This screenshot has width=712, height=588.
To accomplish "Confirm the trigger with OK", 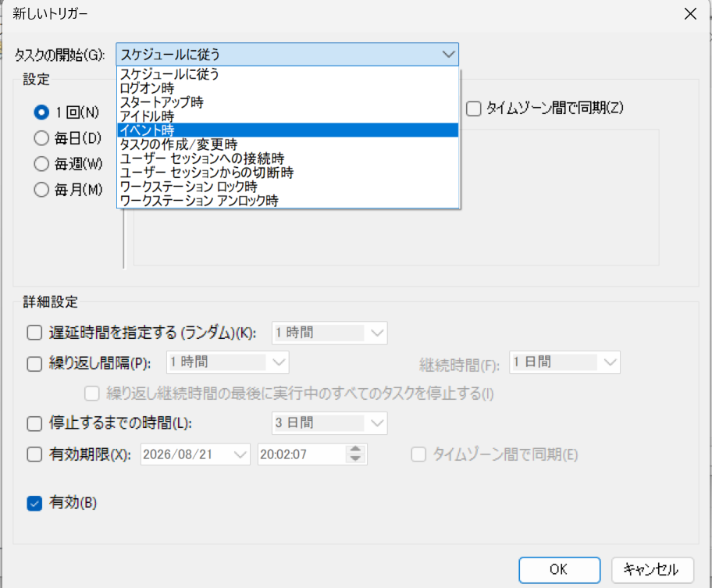I will [x=559, y=569].
